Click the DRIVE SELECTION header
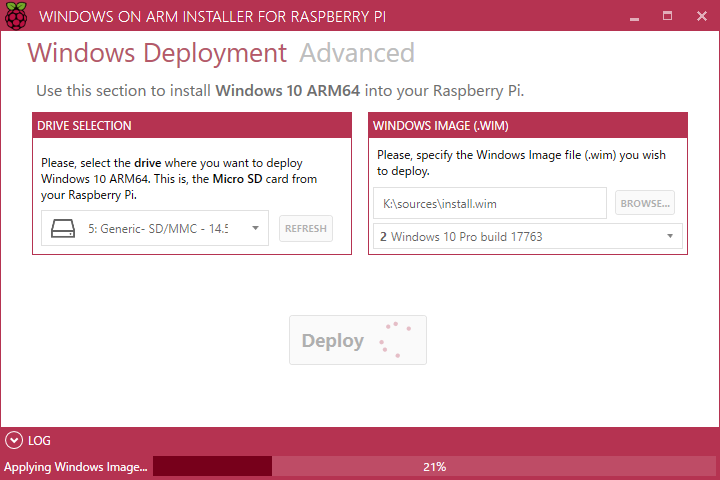Screen dimensions: 720x480 192,125
